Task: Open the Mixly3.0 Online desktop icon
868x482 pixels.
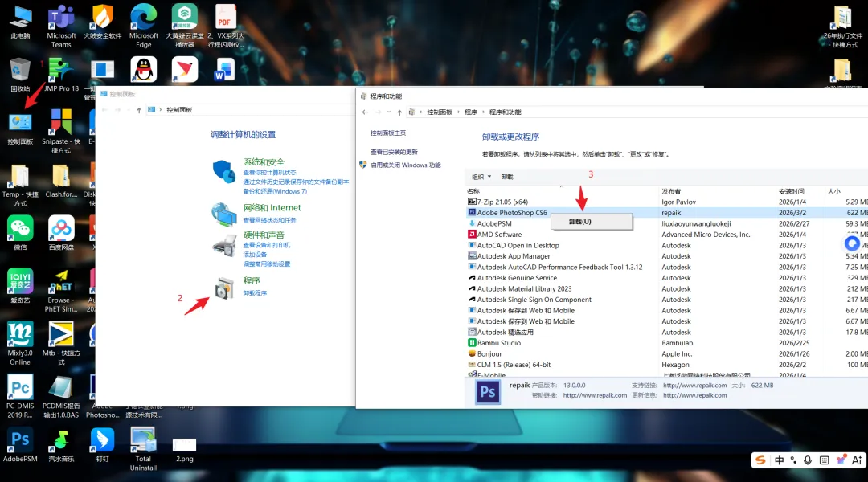Action: [20, 343]
